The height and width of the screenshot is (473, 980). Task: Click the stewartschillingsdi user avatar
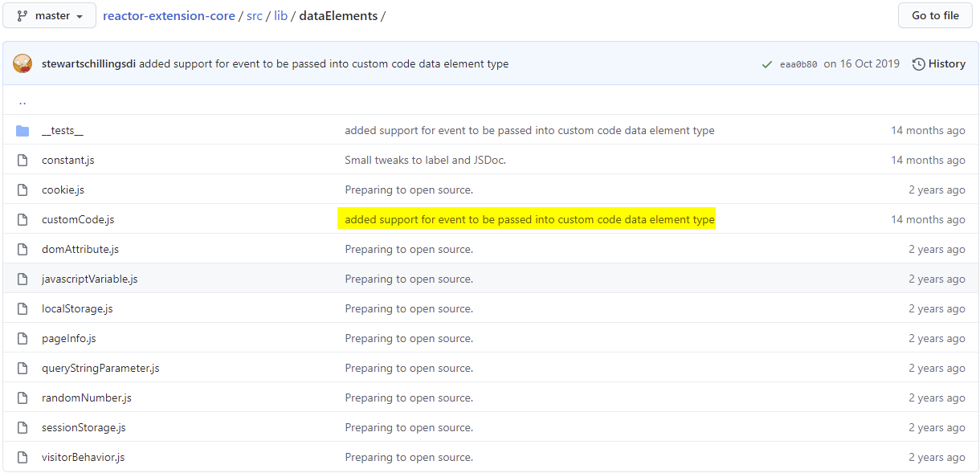[22, 64]
